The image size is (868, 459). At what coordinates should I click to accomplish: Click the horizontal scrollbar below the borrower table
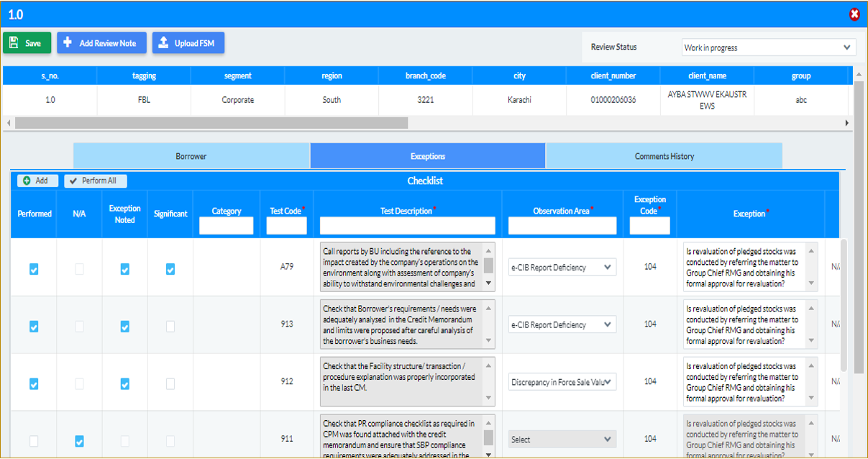(209, 123)
